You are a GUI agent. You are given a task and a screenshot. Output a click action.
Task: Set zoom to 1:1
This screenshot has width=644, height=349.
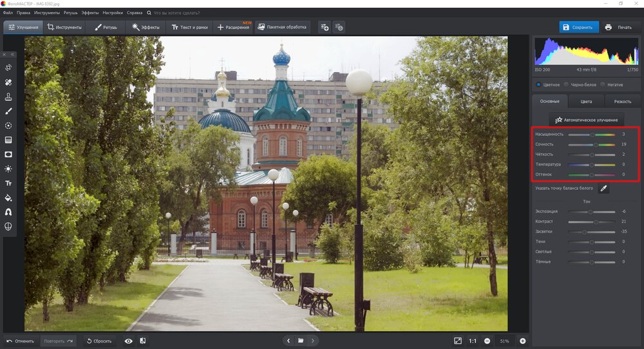(473, 341)
